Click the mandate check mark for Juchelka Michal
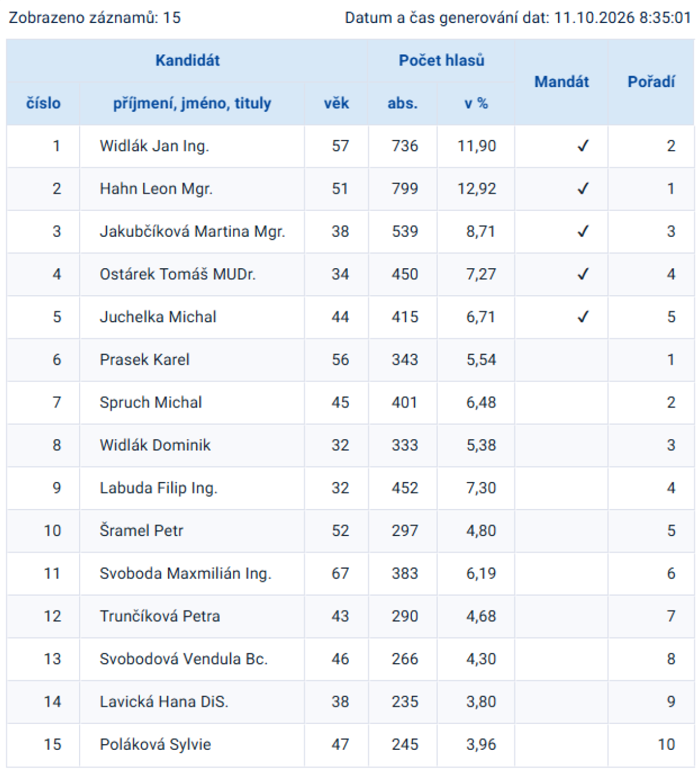The width and height of the screenshot is (700, 775). tap(583, 317)
